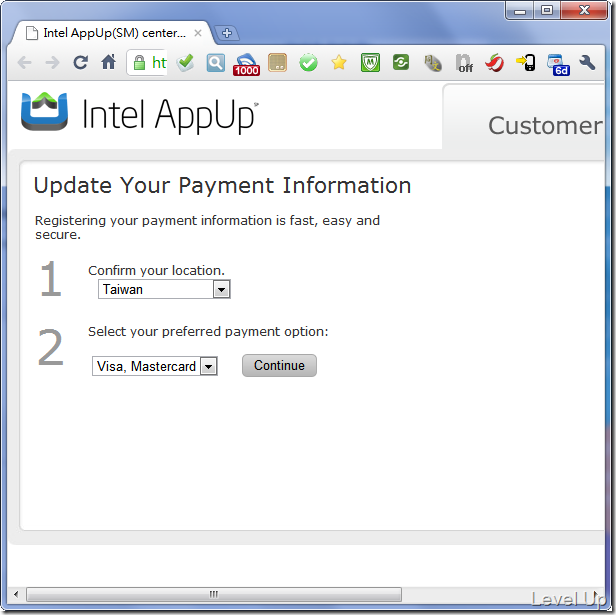Click the 'Update Your Payment Information' heading

tap(222, 185)
